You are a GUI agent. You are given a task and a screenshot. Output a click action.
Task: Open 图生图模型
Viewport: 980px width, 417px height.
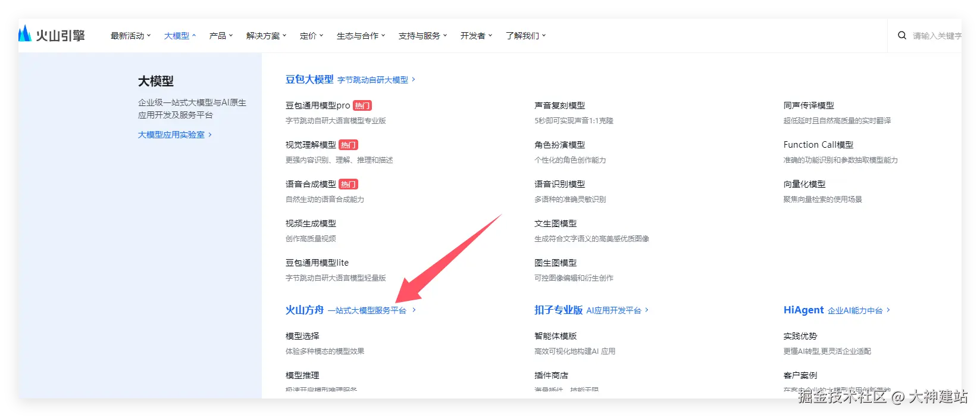(555, 263)
